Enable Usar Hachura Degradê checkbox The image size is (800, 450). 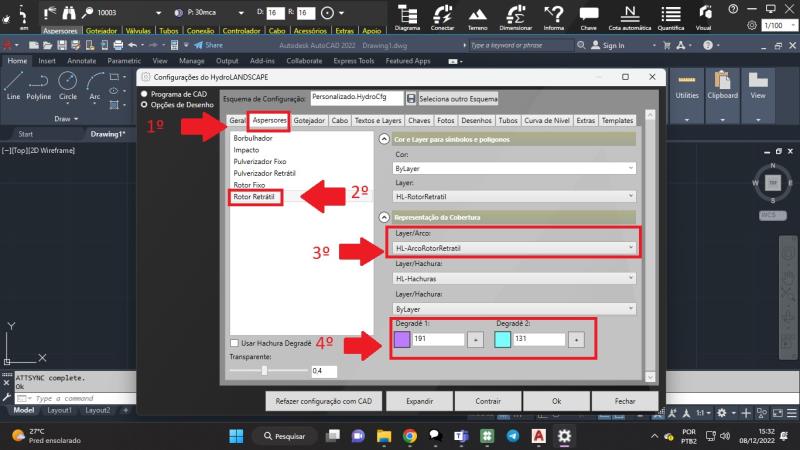pos(234,343)
